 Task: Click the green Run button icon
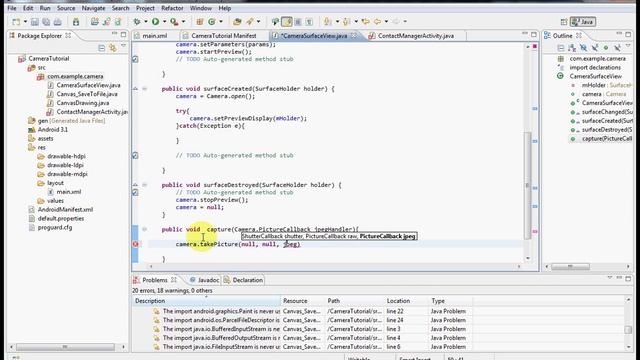click(156, 22)
